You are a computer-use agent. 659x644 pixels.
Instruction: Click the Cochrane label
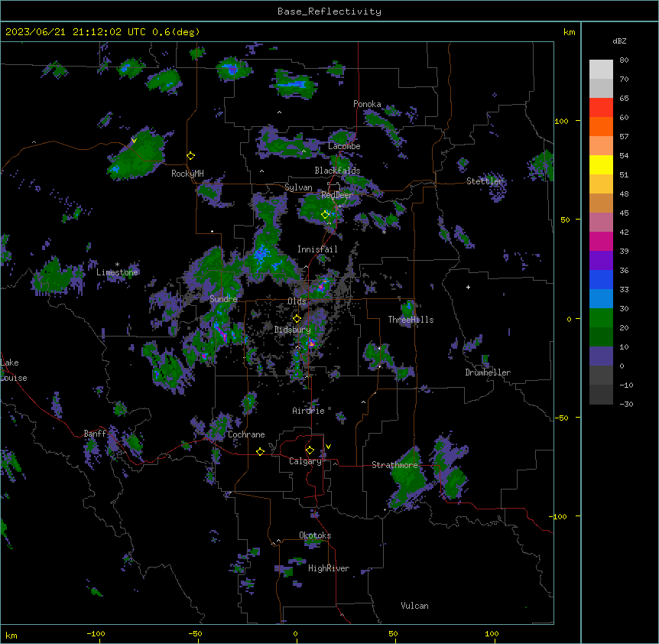click(246, 434)
